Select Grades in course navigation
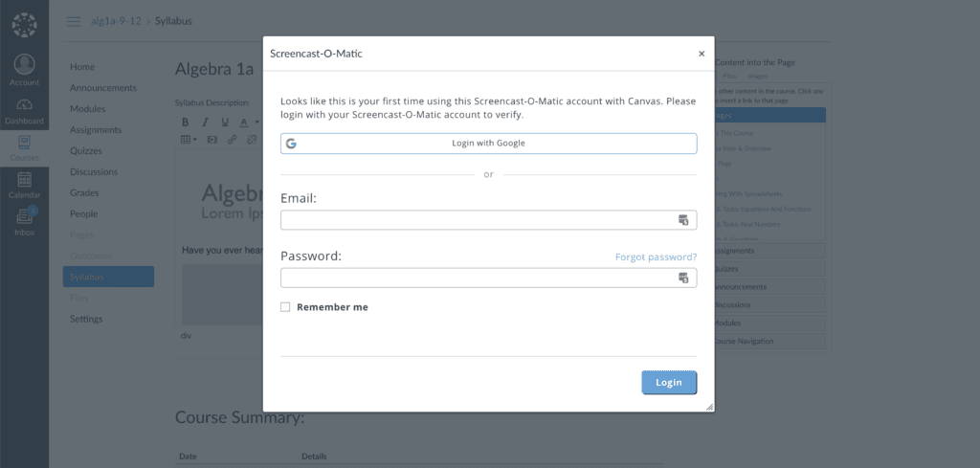 pyautogui.click(x=84, y=192)
